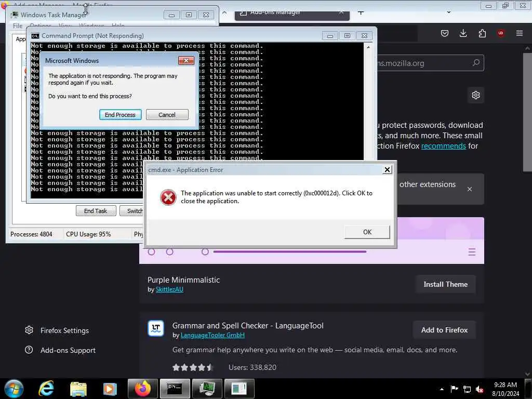Screen dimensions: 532x399
Task: Open Windows Media Player on taskbar
Action: (x=110, y=389)
